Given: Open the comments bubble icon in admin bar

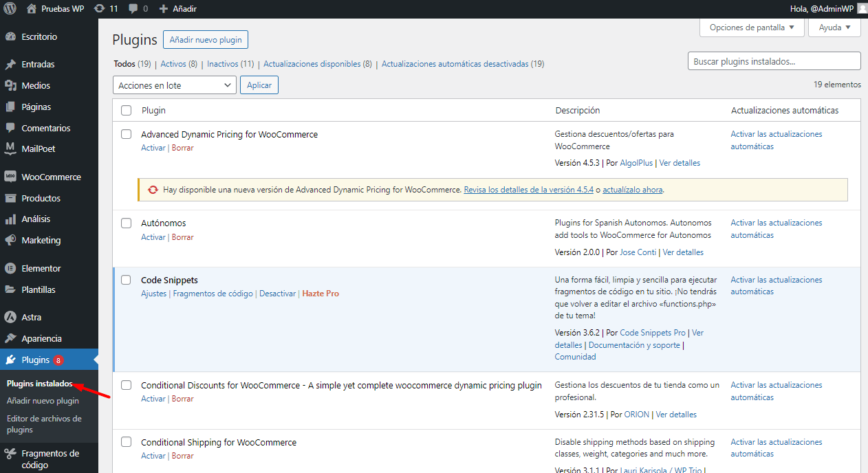Looking at the screenshot, I should tap(134, 9).
